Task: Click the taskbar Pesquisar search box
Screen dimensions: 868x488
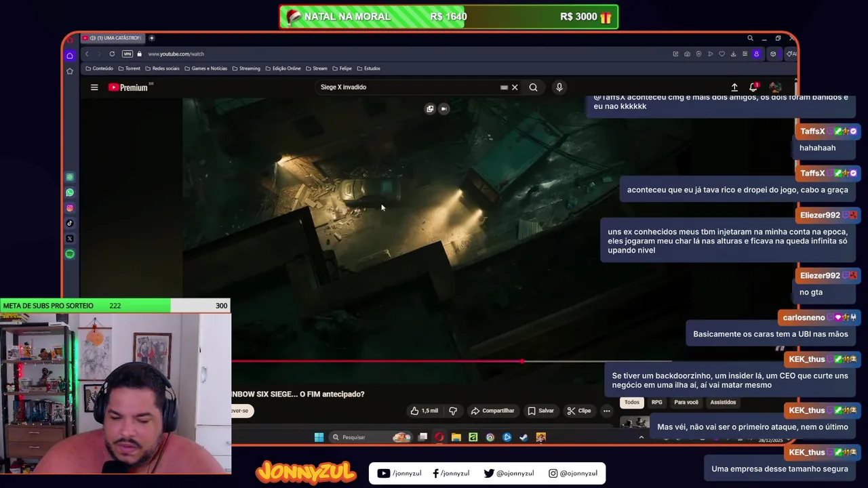Action: [372, 437]
